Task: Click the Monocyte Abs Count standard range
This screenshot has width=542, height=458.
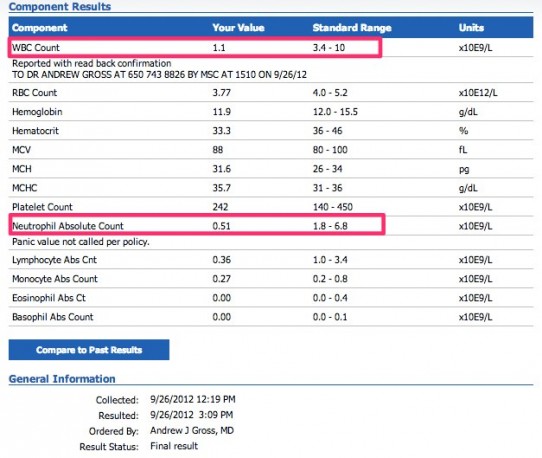Action: pyautogui.click(x=330, y=279)
